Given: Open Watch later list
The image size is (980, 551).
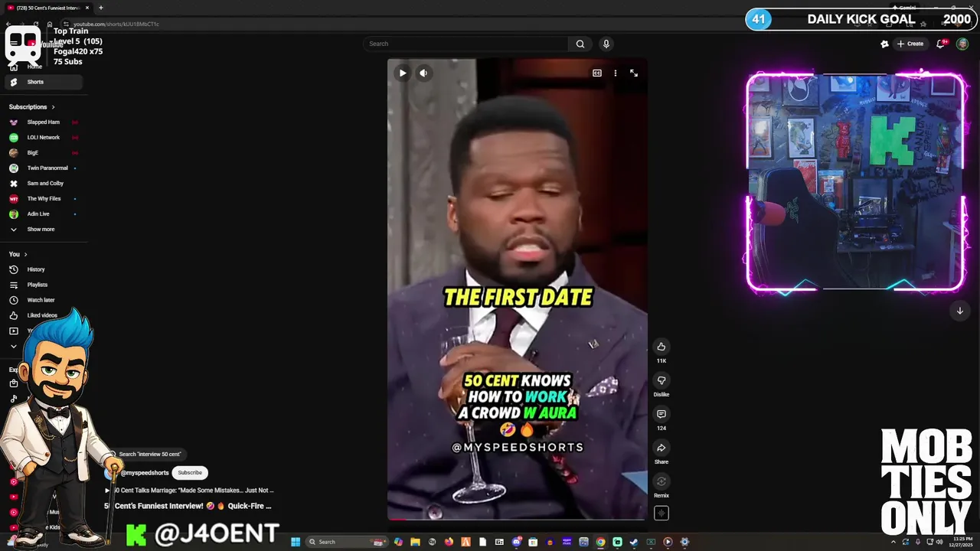Looking at the screenshot, I should (44, 300).
